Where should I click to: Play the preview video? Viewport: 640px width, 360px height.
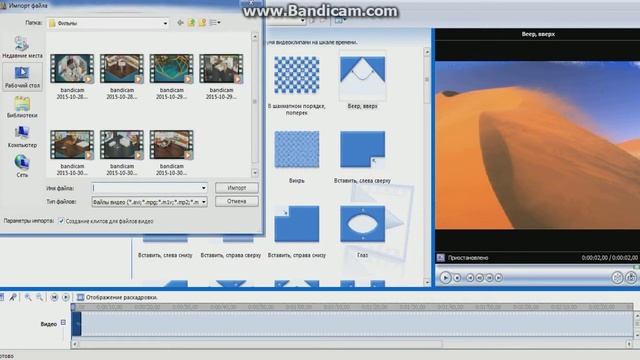(445, 278)
